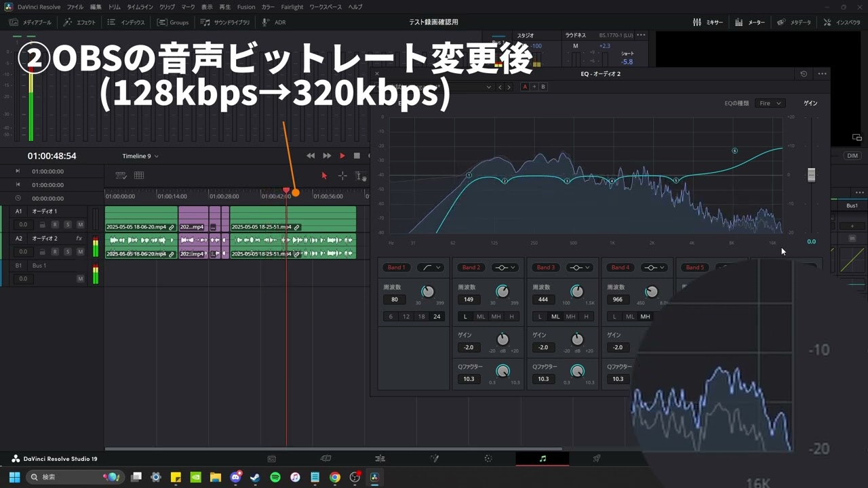The height and width of the screenshot is (488, 868).
Task: Open the Band 3 filter shape dropdown
Action: 579,268
